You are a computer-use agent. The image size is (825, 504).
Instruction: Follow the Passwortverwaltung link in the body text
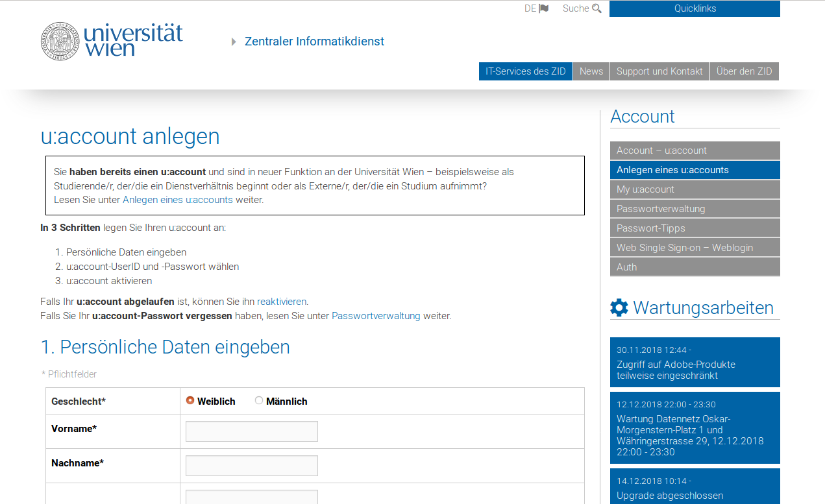[376, 316]
